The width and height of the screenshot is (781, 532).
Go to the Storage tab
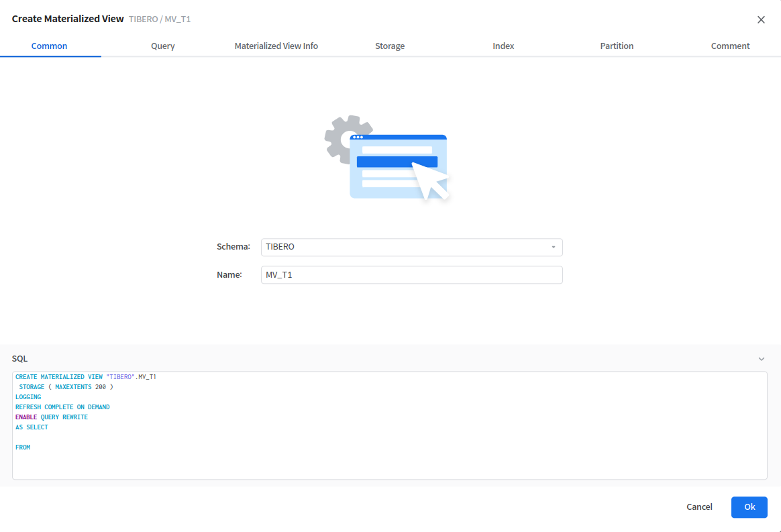point(390,46)
